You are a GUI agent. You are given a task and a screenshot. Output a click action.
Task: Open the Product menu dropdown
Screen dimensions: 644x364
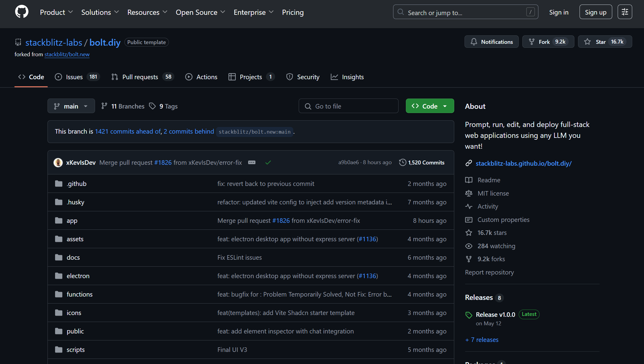coord(56,12)
